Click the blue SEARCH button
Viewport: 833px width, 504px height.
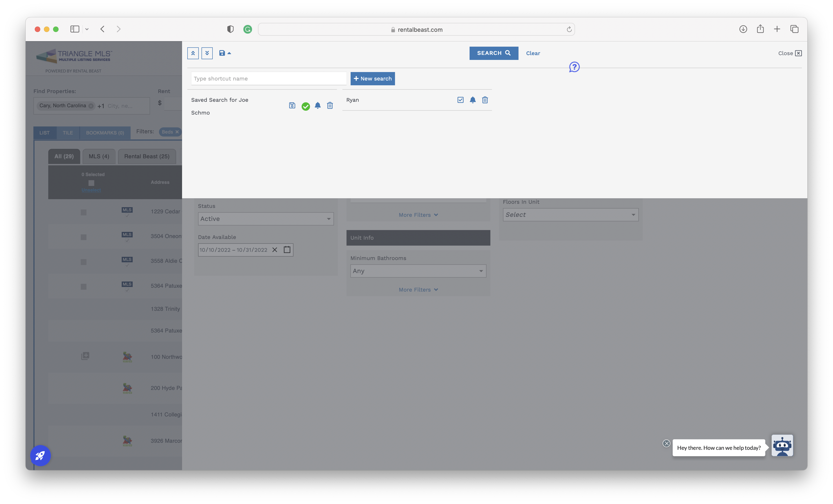(x=494, y=53)
